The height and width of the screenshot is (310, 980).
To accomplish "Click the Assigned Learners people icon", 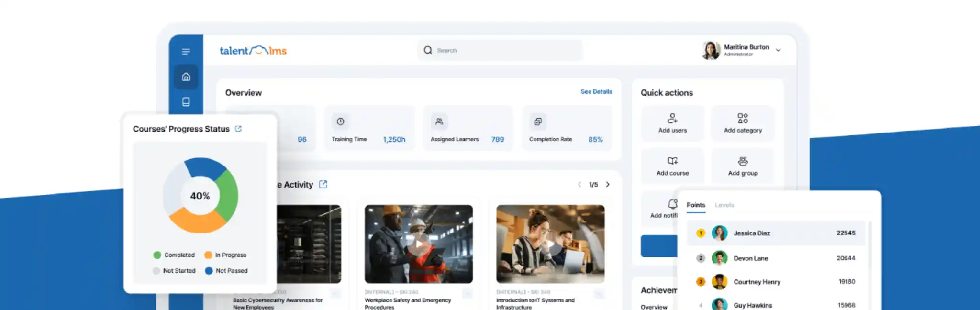I will click(x=439, y=122).
